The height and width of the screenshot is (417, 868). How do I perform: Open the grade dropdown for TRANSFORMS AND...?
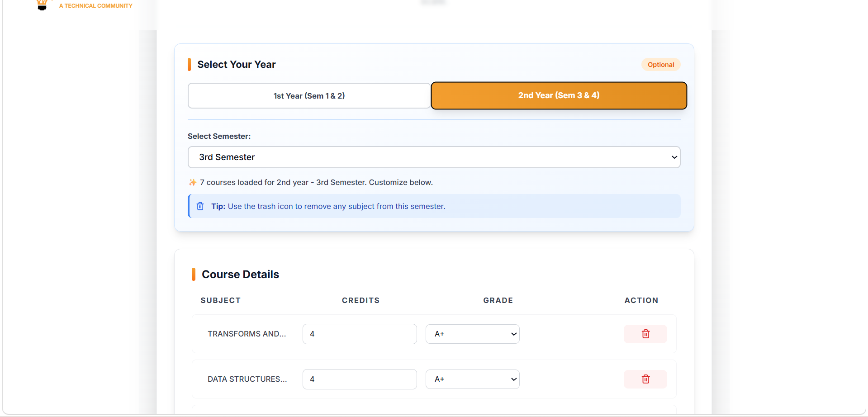pyautogui.click(x=473, y=334)
